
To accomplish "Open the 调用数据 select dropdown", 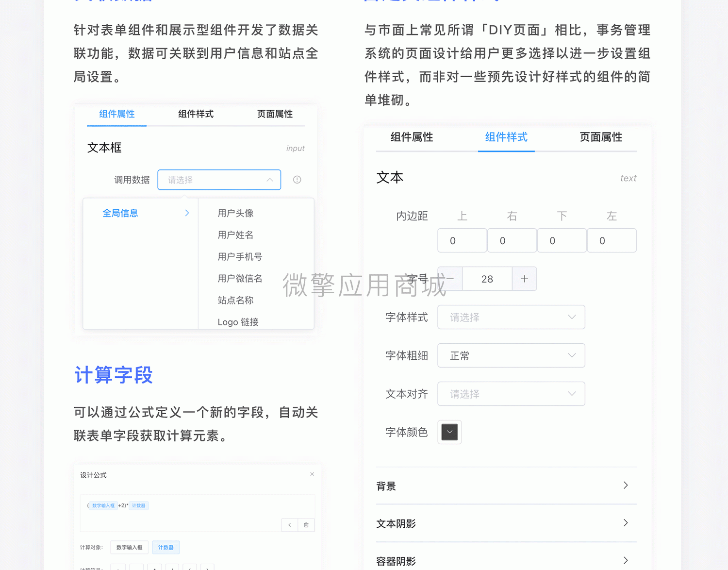I will [219, 180].
